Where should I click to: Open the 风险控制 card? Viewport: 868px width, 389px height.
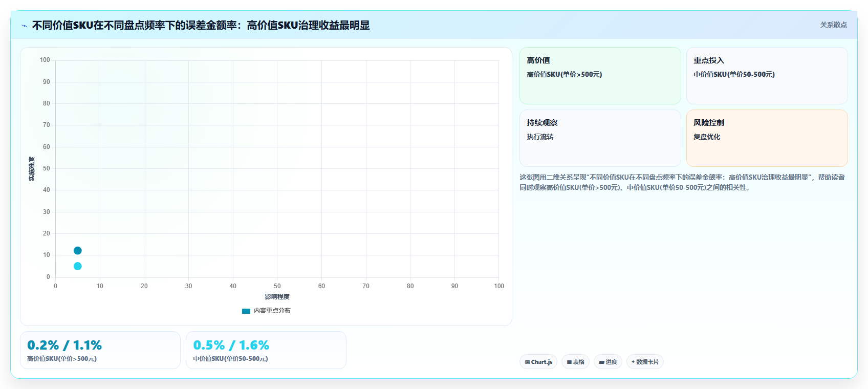click(767, 138)
